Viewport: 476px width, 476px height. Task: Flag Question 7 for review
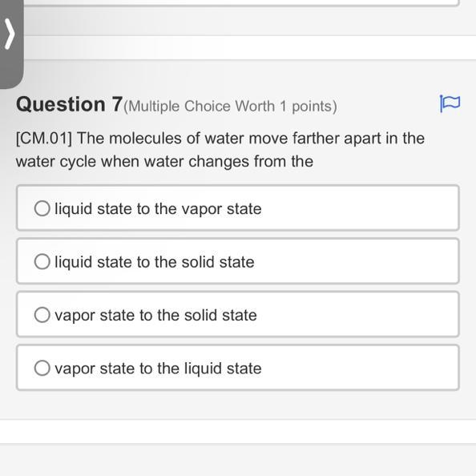tap(450, 103)
